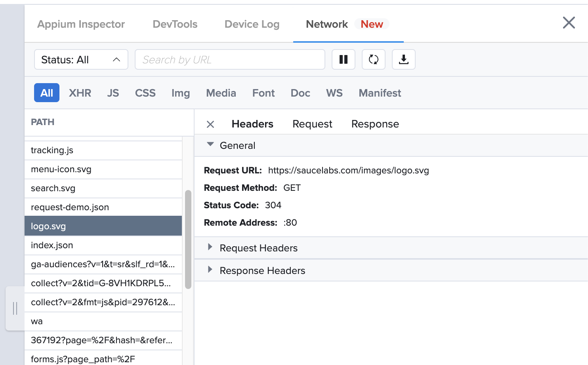
Task: Download the network log
Action: [403, 59]
